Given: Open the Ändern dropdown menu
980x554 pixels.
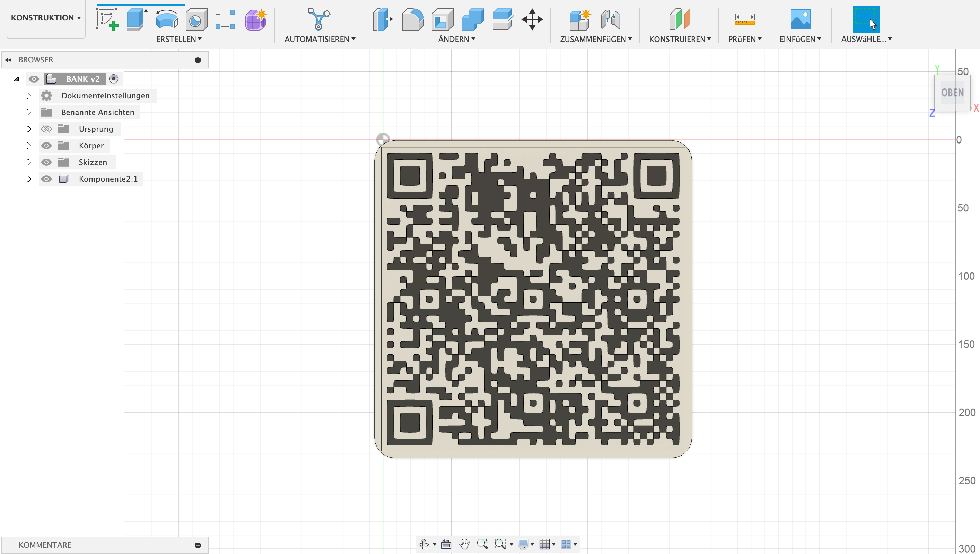Looking at the screenshot, I should (456, 39).
